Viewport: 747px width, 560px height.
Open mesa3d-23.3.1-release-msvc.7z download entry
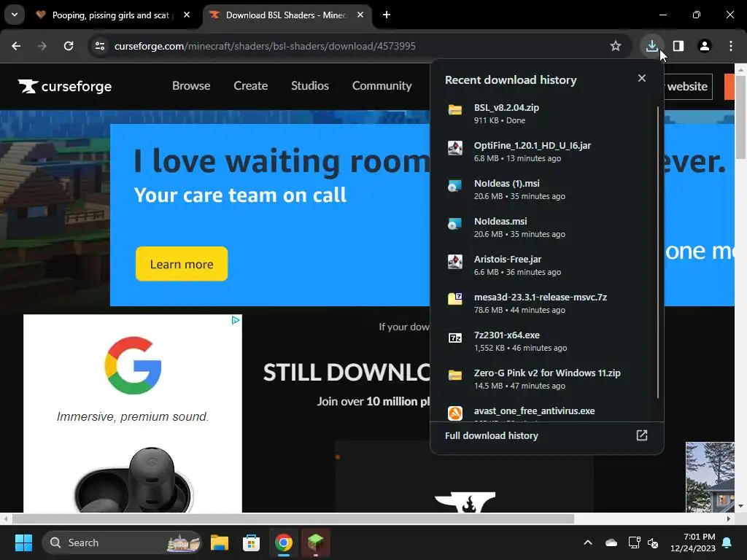click(543, 303)
